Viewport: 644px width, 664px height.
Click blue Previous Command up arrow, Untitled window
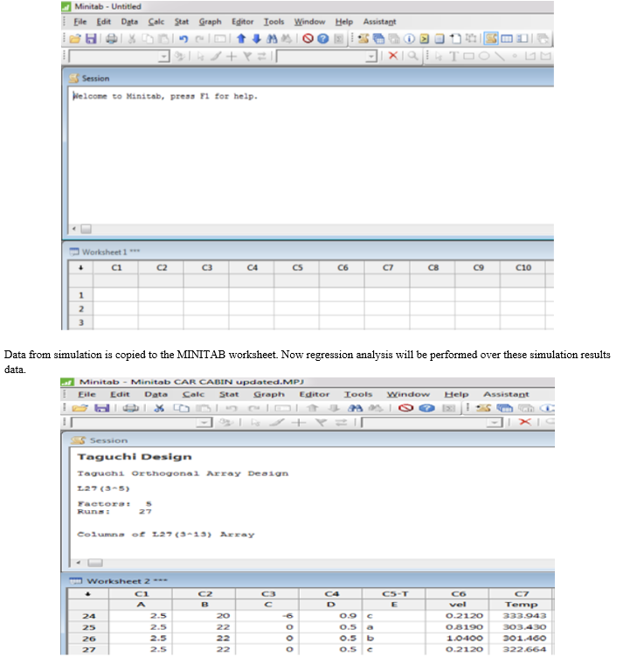click(x=241, y=39)
